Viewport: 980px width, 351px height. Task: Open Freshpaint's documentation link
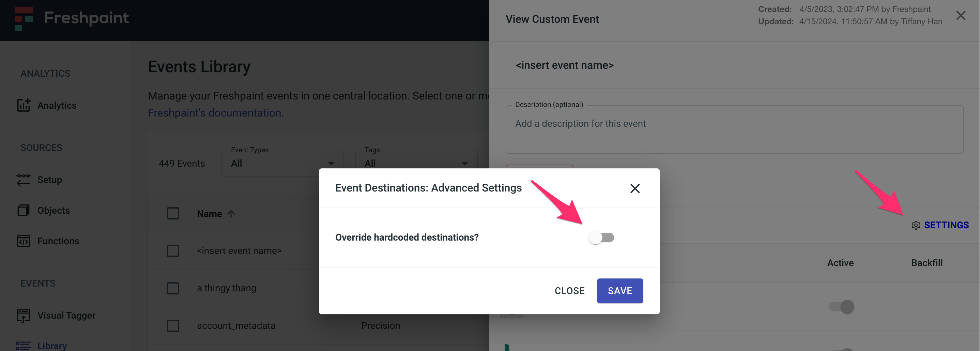[215, 113]
